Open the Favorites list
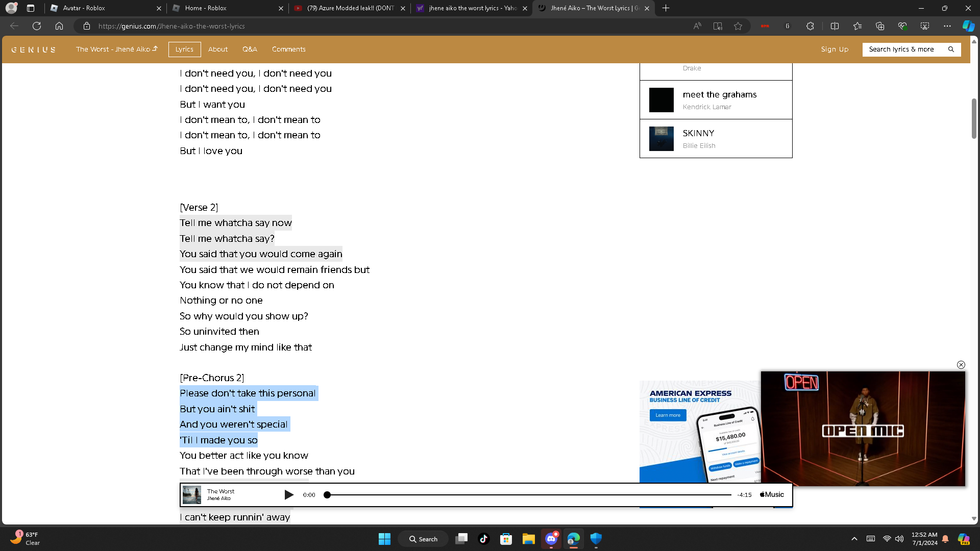980x551 pixels. (x=857, y=26)
